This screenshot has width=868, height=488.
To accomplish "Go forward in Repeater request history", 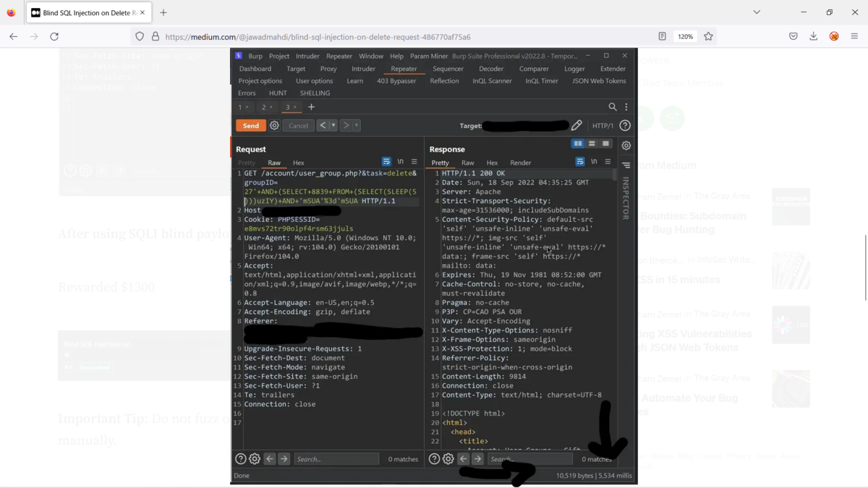I will click(x=346, y=125).
